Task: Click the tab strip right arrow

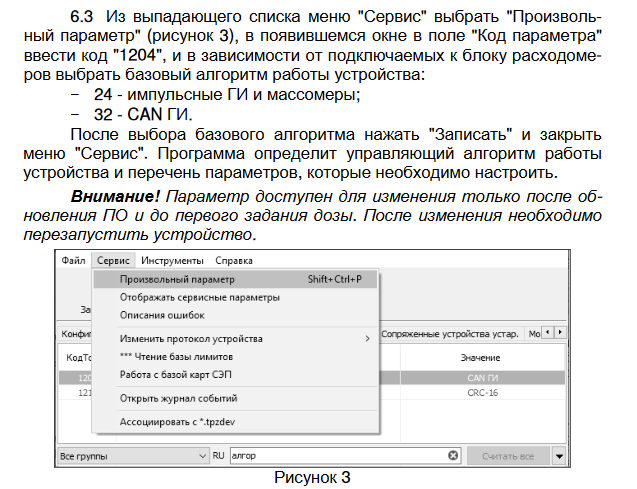Action: (x=560, y=332)
